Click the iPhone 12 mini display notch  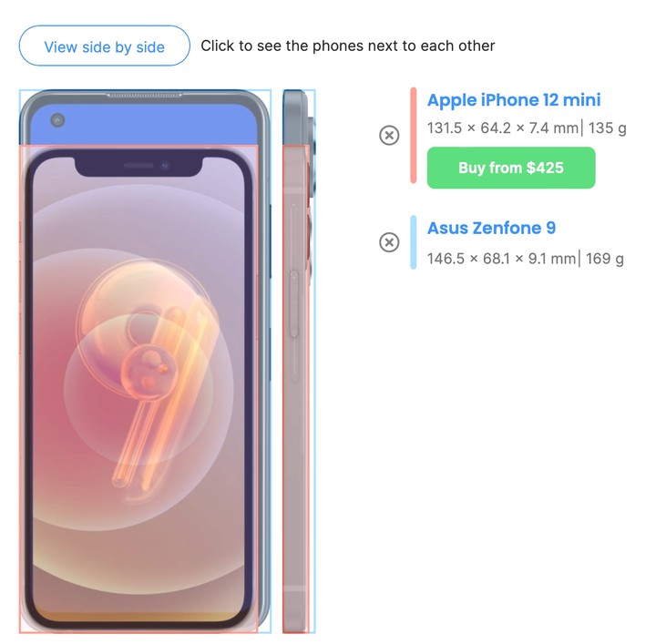pos(138,166)
